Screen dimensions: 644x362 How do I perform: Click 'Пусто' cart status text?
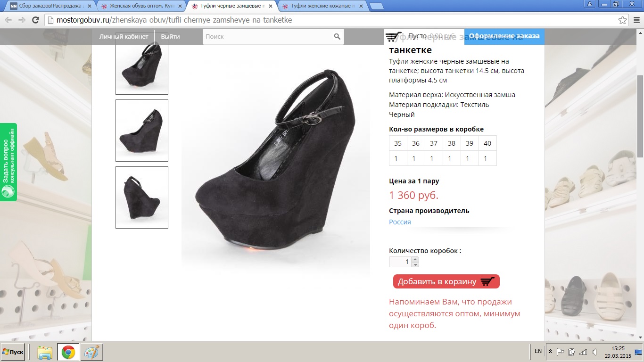pos(417,36)
